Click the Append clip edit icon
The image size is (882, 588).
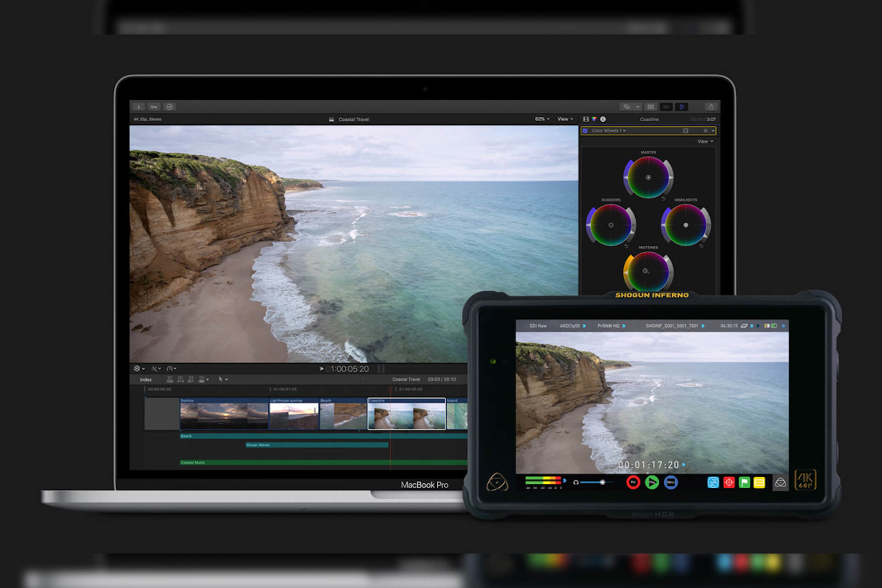pos(191,379)
